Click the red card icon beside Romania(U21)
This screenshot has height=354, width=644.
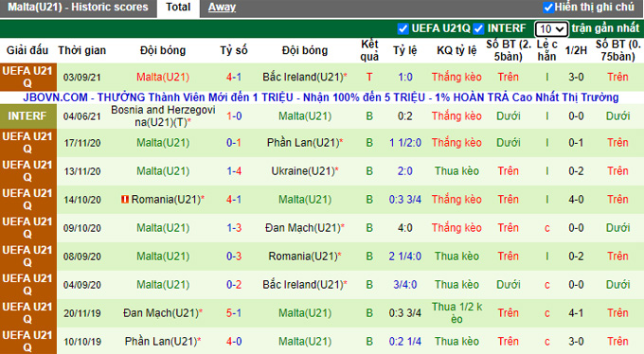click(x=125, y=199)
